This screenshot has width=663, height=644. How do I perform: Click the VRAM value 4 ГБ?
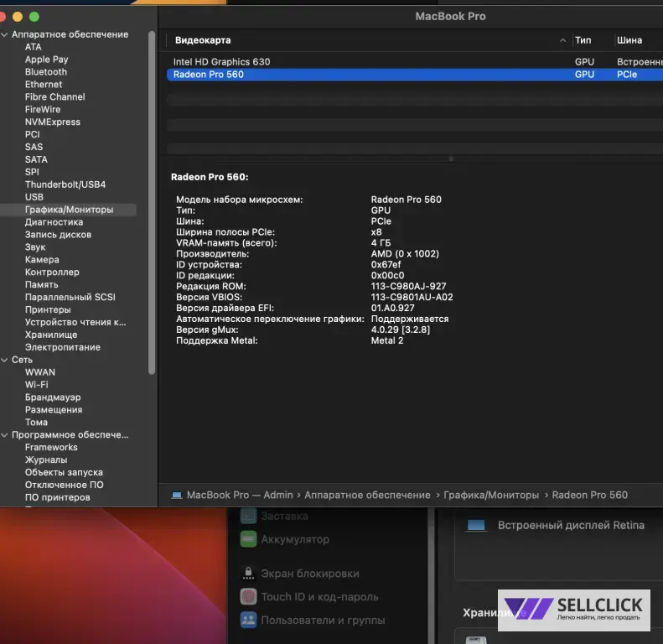point(381,243)
